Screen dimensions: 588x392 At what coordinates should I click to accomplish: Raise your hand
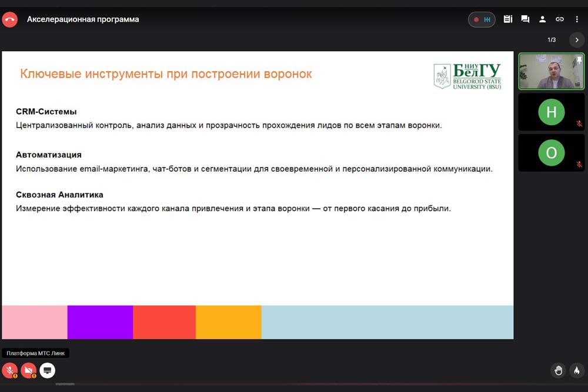coord(559,370)
